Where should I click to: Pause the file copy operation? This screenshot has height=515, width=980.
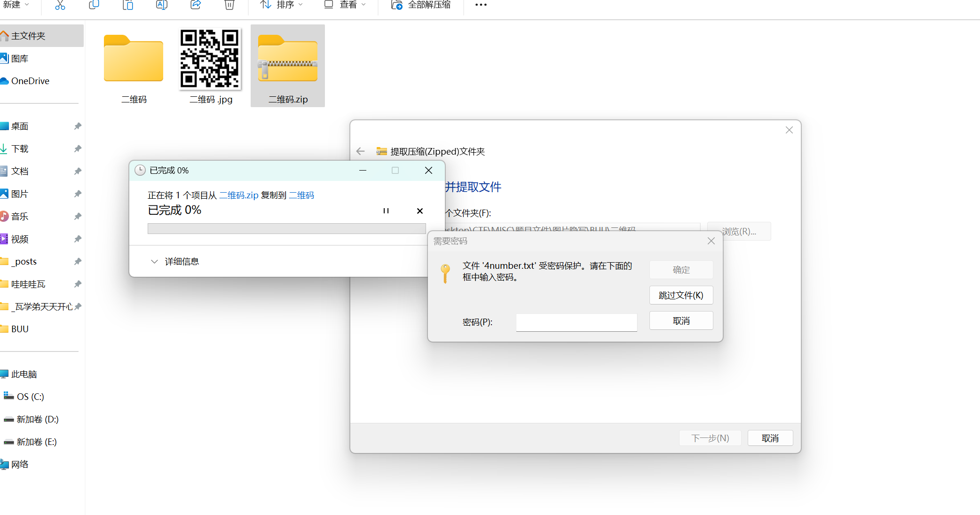point(386,211)
